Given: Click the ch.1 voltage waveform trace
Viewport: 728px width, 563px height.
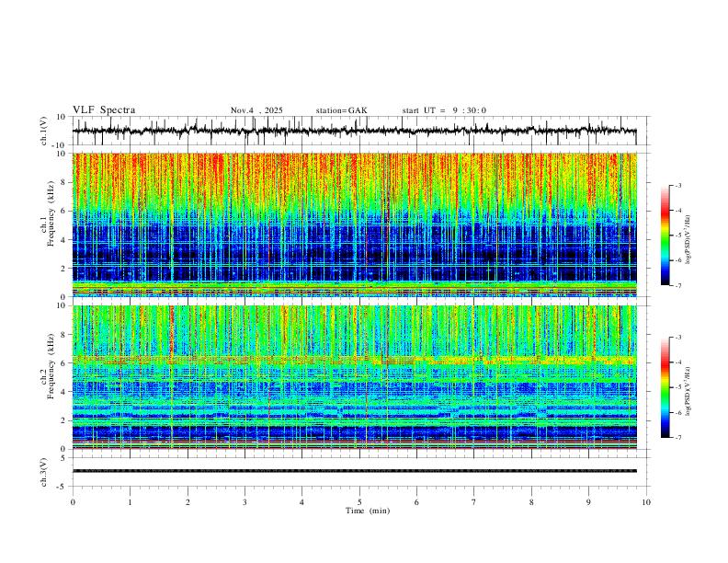Looking at the screenshot, I should click(354, 131).
